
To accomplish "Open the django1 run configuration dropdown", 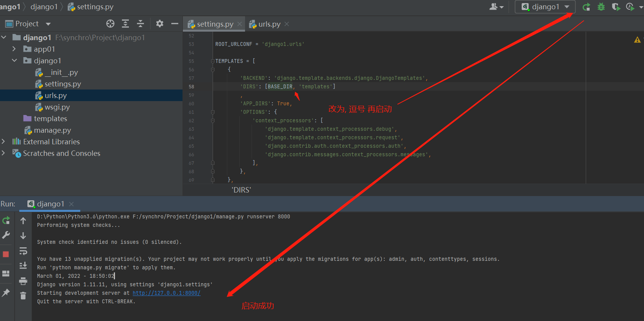I will click(x=545, y=7).
